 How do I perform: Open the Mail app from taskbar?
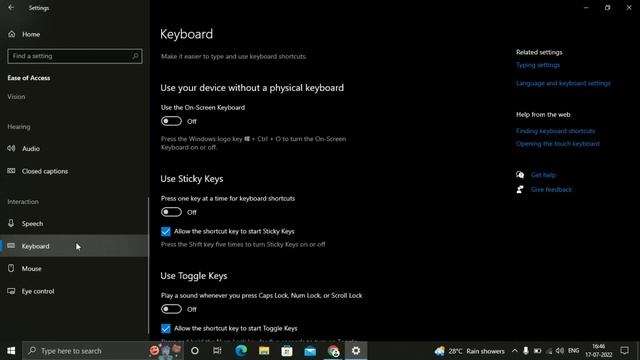310,351
